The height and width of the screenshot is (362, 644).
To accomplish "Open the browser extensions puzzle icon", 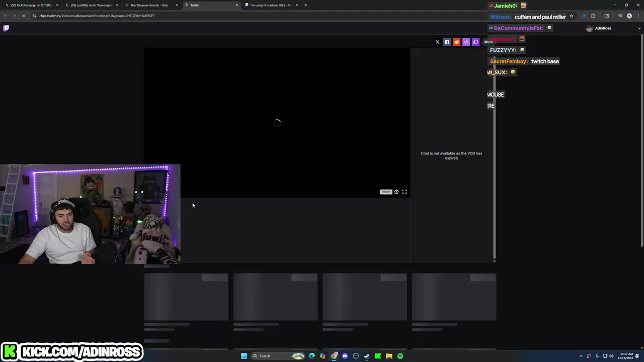I will (x=593, y=16).
